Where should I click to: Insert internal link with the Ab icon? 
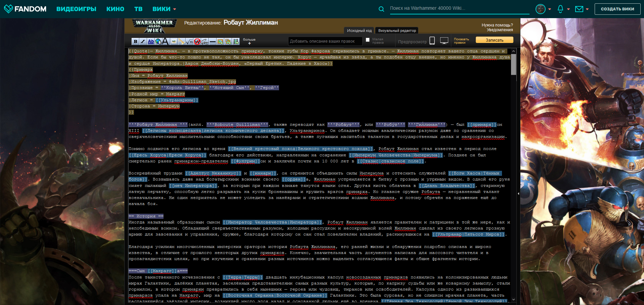[151, 41]
